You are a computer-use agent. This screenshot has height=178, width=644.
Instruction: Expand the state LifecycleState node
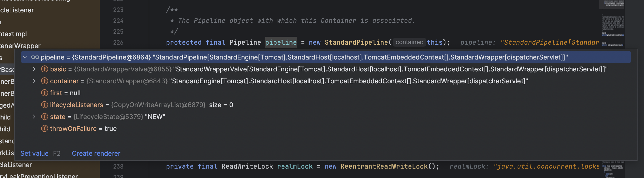pos(34,117)
